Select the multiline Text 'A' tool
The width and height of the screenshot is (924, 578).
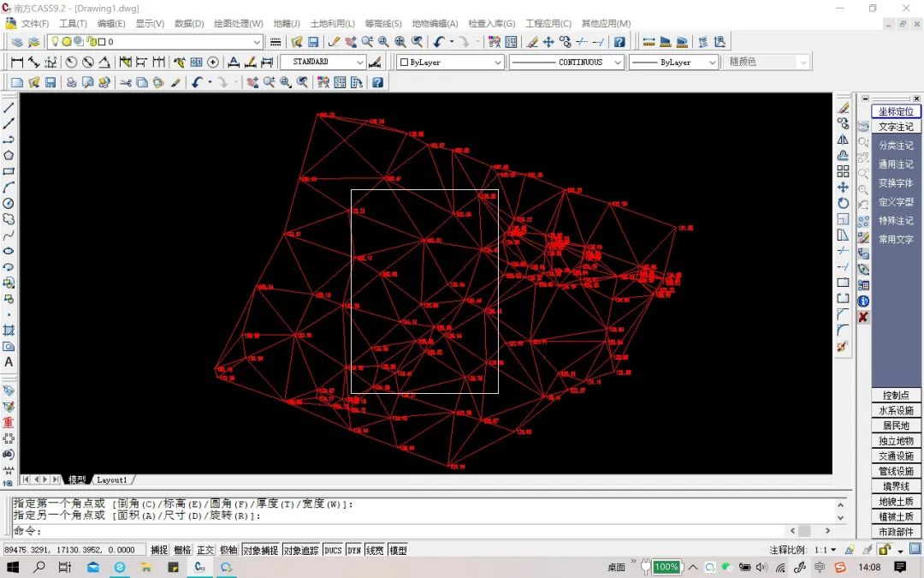pos(9,362)
